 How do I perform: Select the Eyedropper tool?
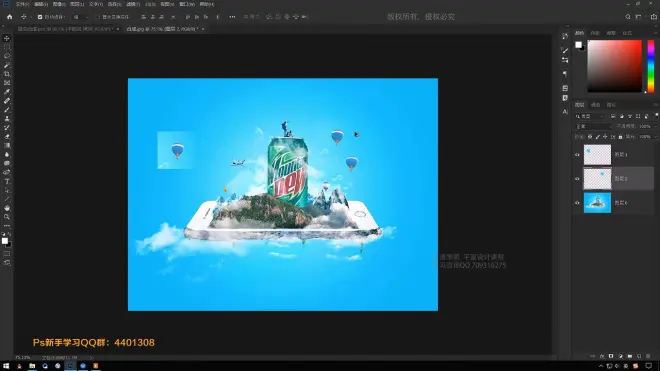click(7, 92)
